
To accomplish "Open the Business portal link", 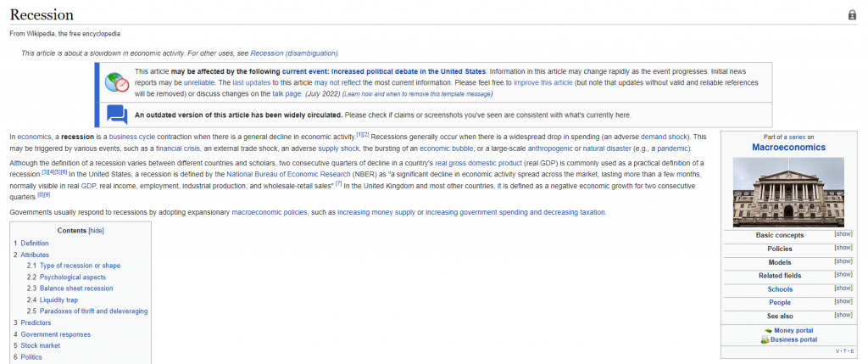I will click(x=793, y=339).
